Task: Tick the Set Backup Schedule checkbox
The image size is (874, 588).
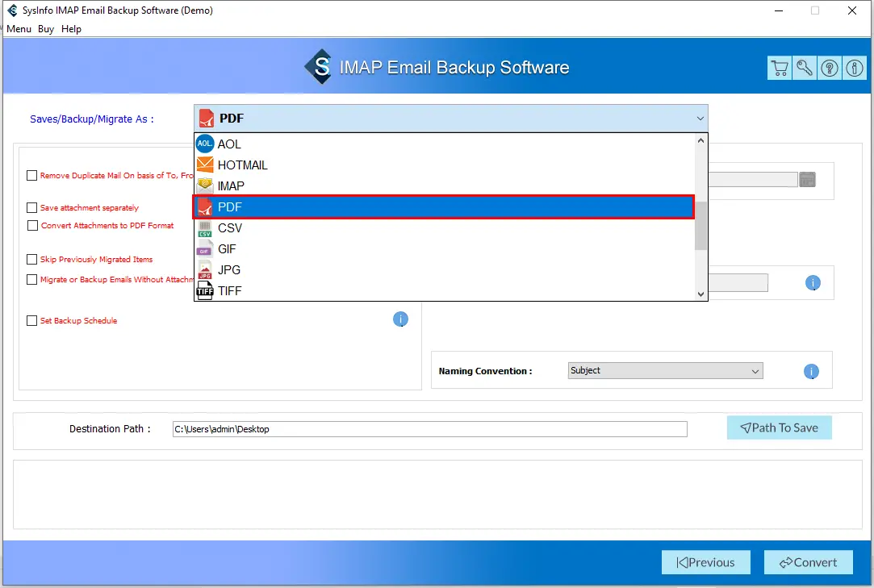Action: (32, 321)
